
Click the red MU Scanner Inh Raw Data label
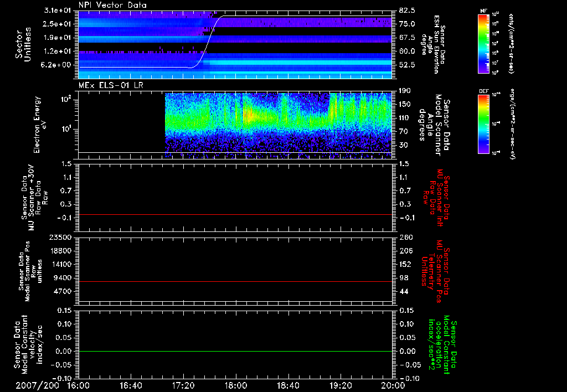click(x=435, y=198)
